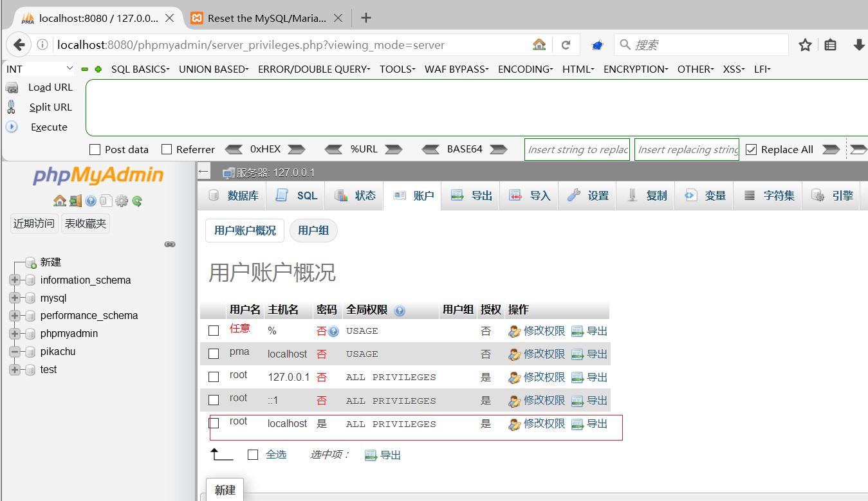This screenshot has height=501, width=868.
Task: Expand the information_schema database node
Action: point(15,280)
